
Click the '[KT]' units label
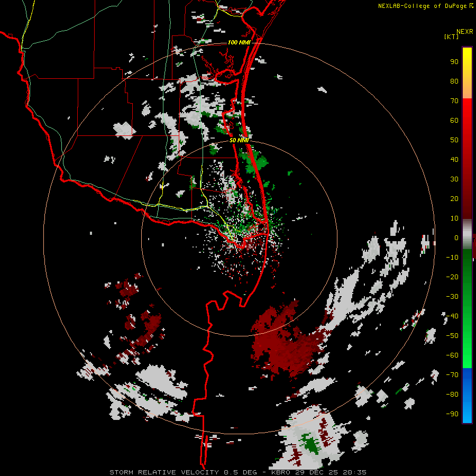click(451, 36)
